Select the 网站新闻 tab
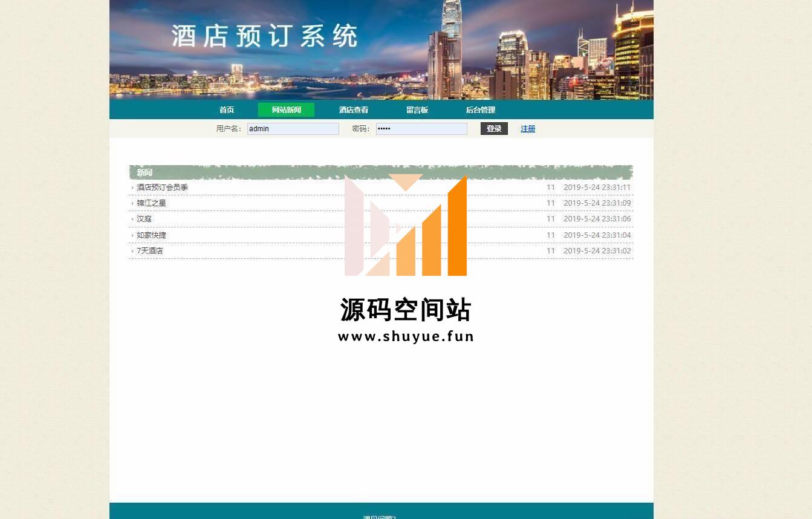Viewport: 812px width, 519px height. 286,110
